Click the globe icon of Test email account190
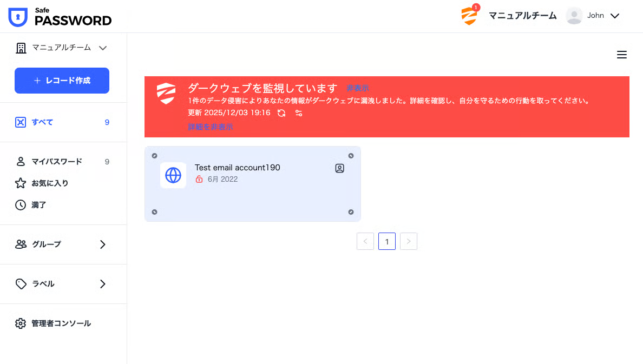Image resolution: width=643 pixels, height=364 pixels. pos(173,175)
